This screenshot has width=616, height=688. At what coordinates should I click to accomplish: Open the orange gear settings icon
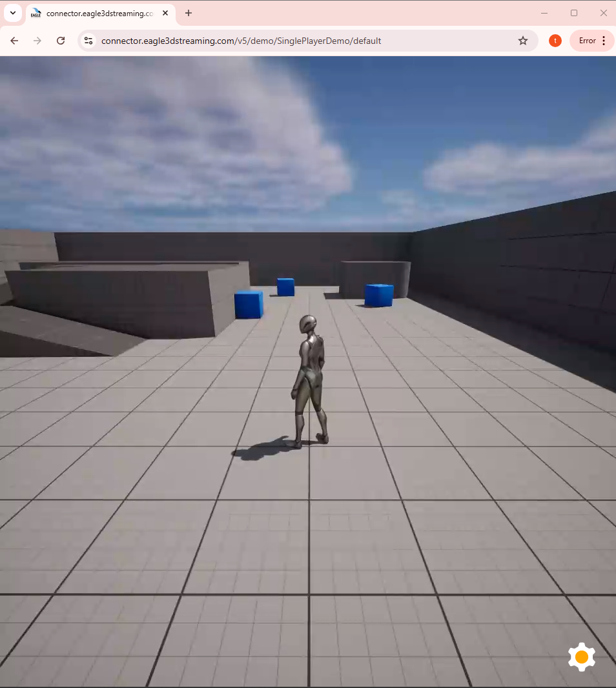tap(581, 657)
